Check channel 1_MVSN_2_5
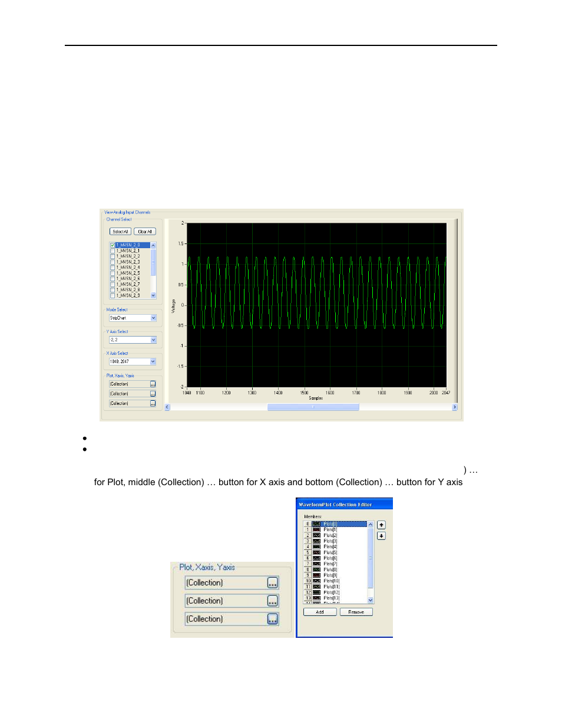The height and width of the screenshot is (728, 562). 113,274
